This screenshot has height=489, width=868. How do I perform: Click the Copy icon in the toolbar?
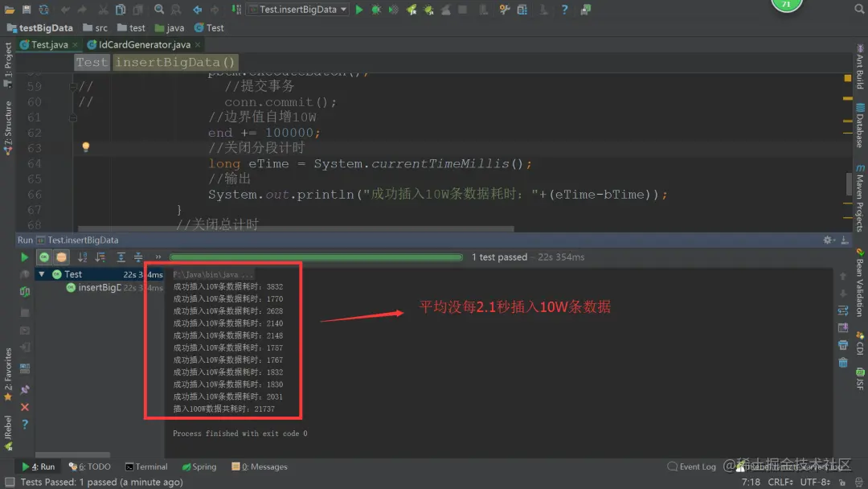pos(120,10)
